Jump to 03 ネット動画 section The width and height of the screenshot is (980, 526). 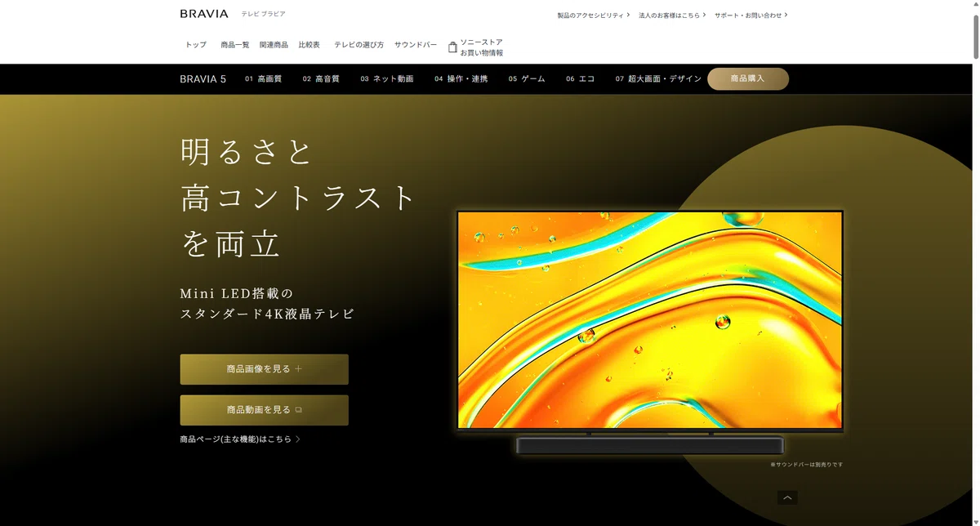pyautogui.click(x=387, y=79)
